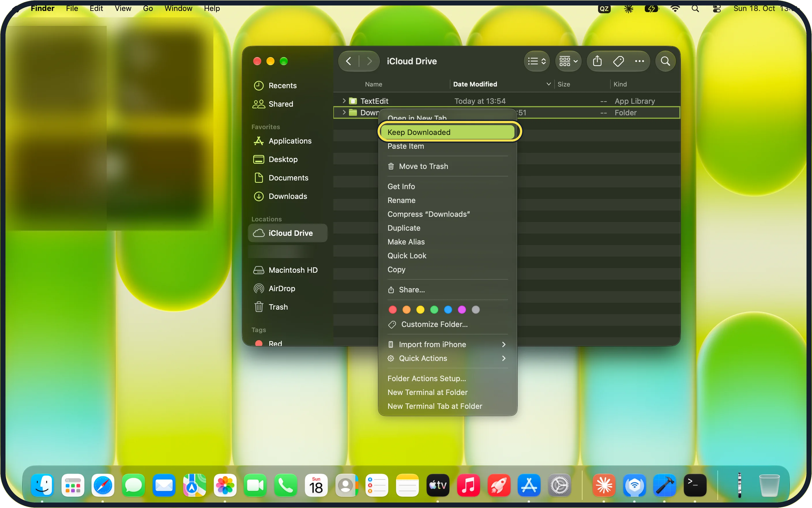The width and height of the screenshot is (812, 508).
Task: Expand the Downloads folder row
Action: coord(344,112)
